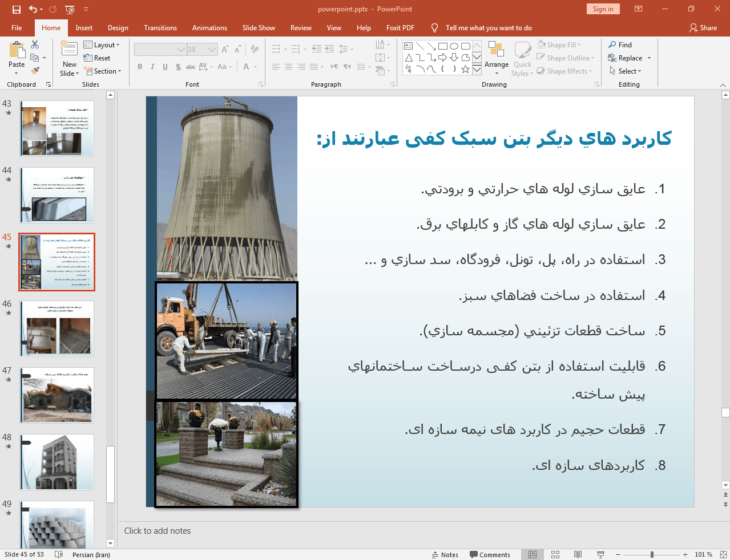Image resolution: width=730 pixels, height=560 pixels.
Task: Switch to the Animations tab
Action: 209,27
